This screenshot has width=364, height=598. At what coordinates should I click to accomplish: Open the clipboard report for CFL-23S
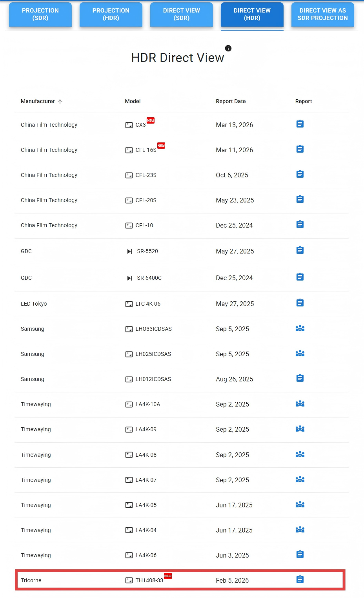point(300,174)
